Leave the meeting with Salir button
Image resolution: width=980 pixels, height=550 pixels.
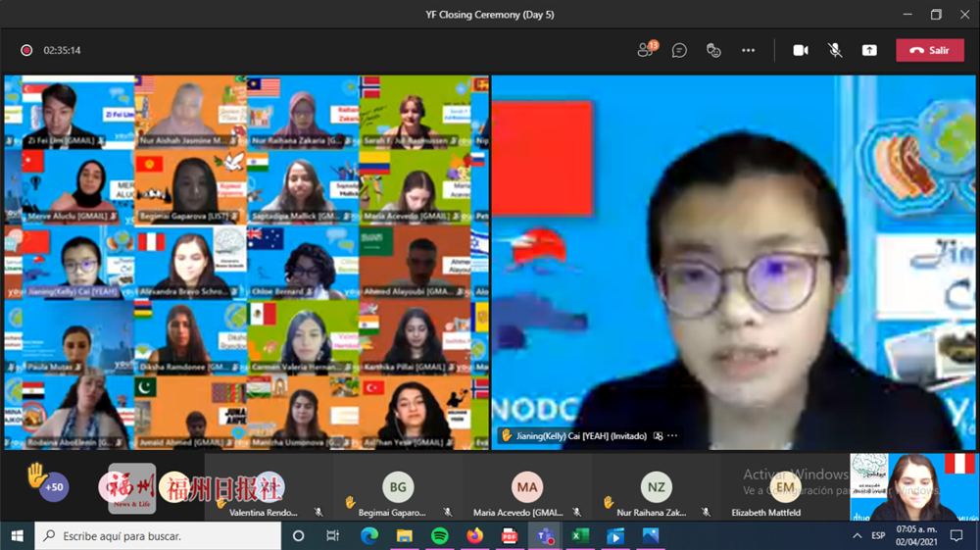[929, 50]
